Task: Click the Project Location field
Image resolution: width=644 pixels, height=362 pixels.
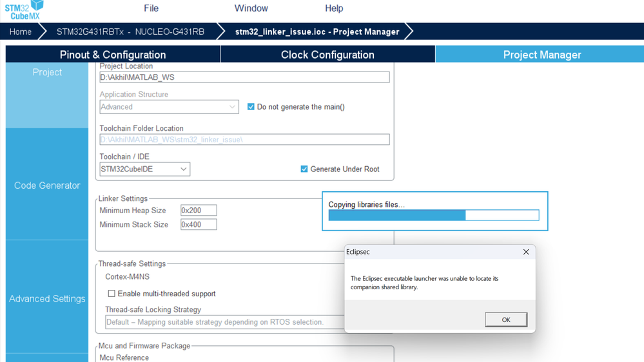Action: pos(244,77)
